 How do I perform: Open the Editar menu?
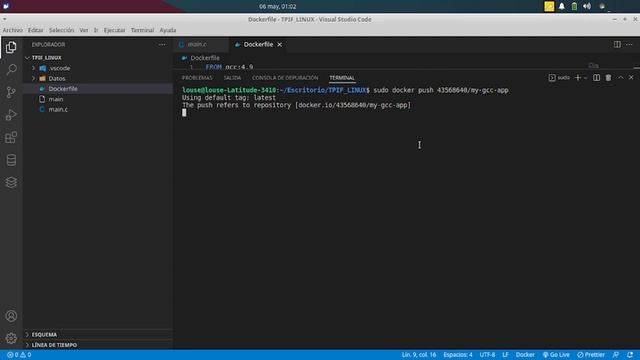pyautogui.click(x=36, y=30)
